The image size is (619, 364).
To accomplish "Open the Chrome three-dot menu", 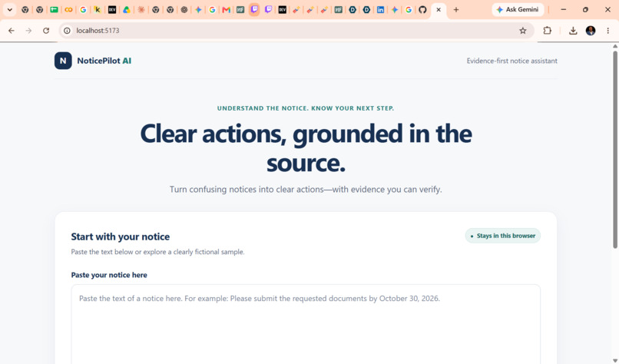I will point(608,31).
